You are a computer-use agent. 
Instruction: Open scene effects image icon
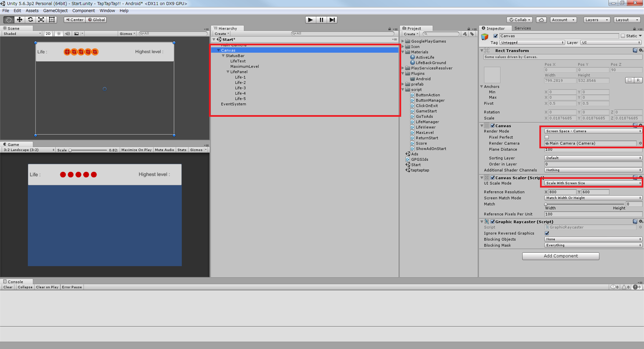[76, 34]
